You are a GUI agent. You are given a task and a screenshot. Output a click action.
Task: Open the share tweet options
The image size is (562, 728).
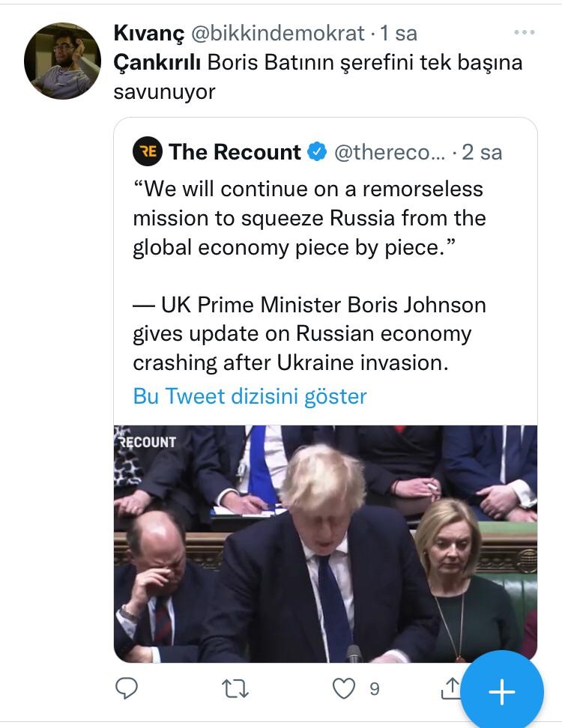pos(451,688)
